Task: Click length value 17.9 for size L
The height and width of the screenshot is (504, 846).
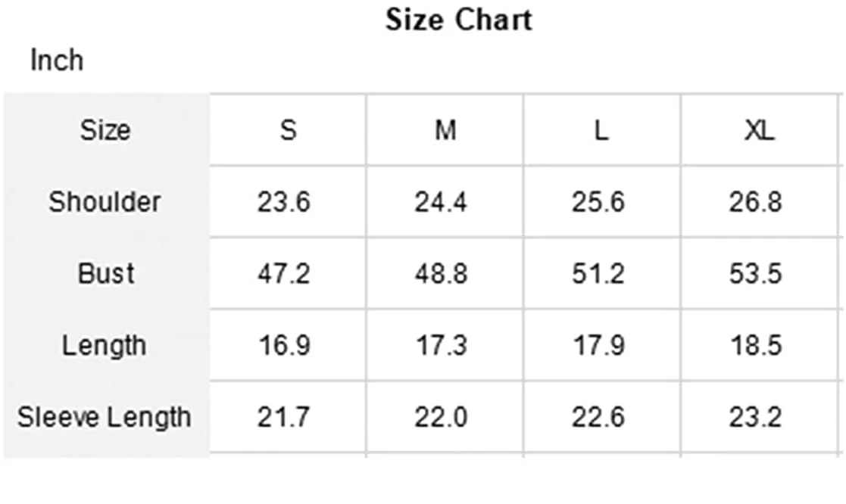Action: 598,345
